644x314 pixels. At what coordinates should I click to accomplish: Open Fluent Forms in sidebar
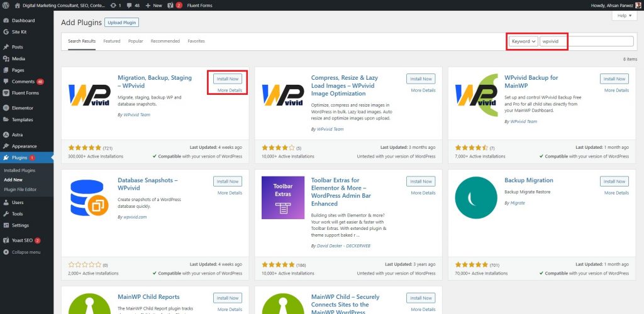tap(25, 93)
